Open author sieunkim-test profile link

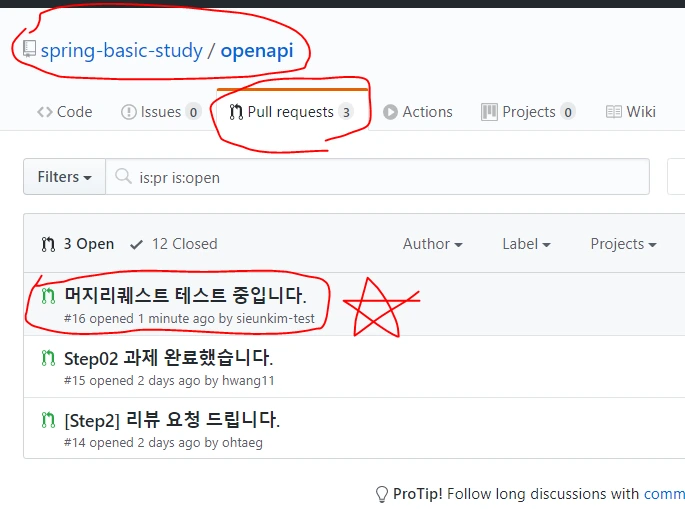(x=275, y=319)
